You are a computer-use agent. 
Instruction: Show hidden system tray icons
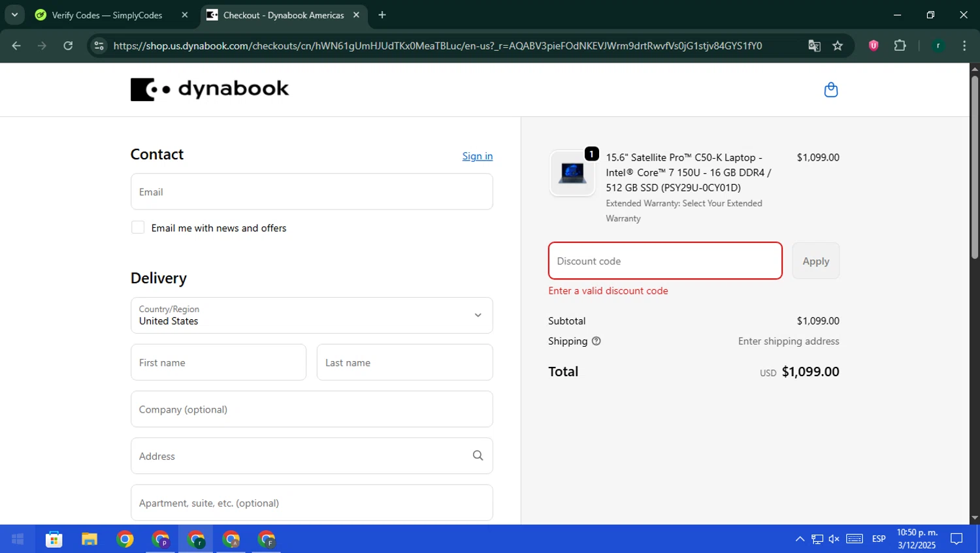pos(800,539)
